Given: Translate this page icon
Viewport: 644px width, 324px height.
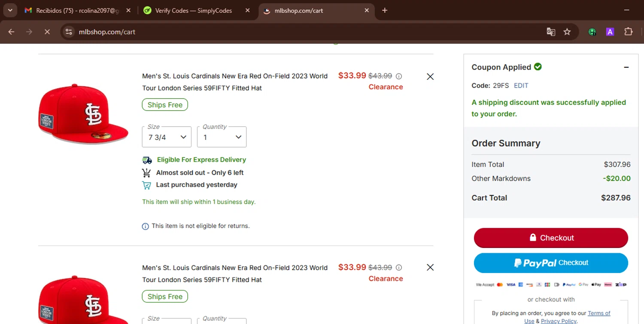Looking at the screenshot, I should click(551, 32).
